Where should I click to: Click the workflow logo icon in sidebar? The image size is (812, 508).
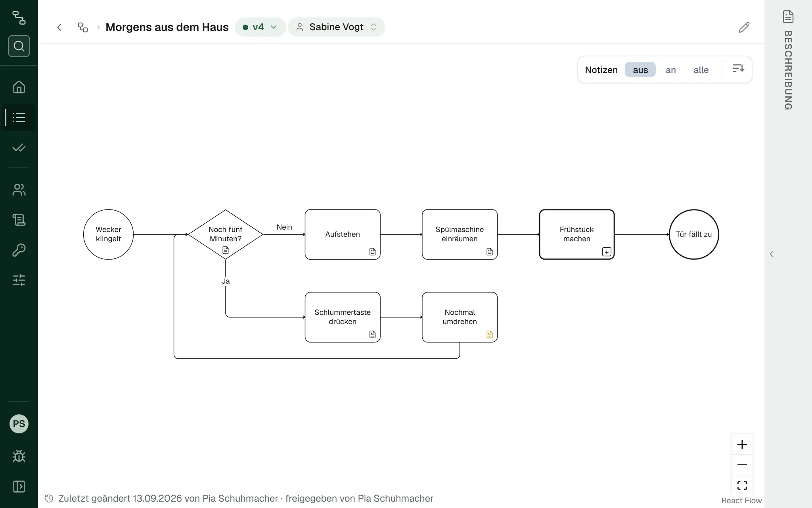coord(19,17)
